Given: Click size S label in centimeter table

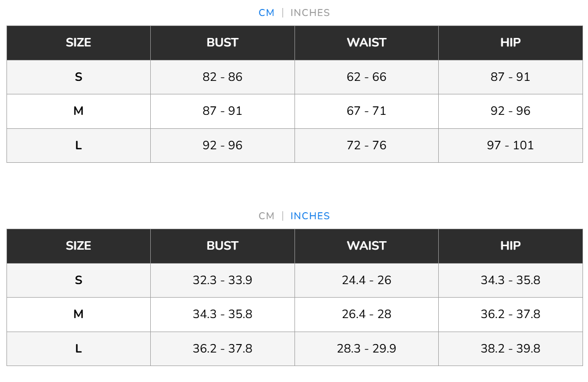Looking at the screenshot, I should (x=78, y=77).
